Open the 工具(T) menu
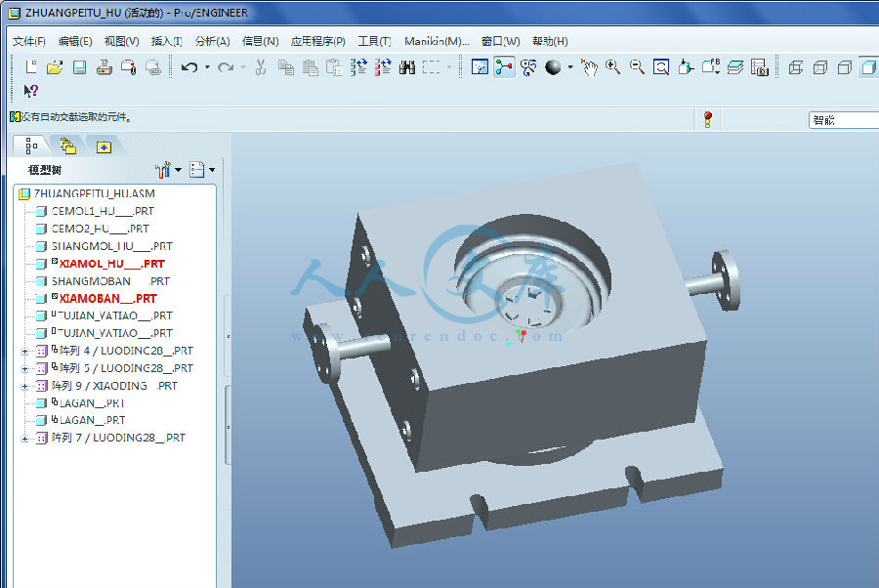Screen dimensions: 879x588 pos(374,41)
